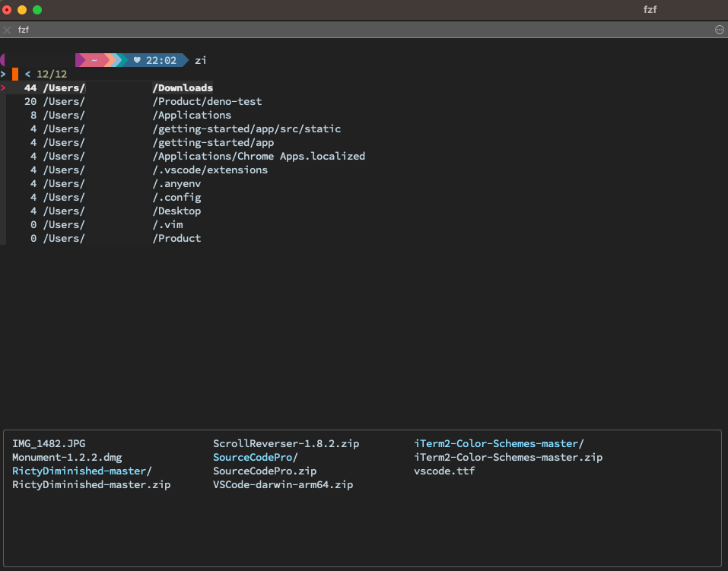Image resolution: width=728 pixels, height=571 pixels.
Task: Click iTerm2-Color-Schemes-master/ folder in preview
Action: pyautogui.click(x=498, y=444)
